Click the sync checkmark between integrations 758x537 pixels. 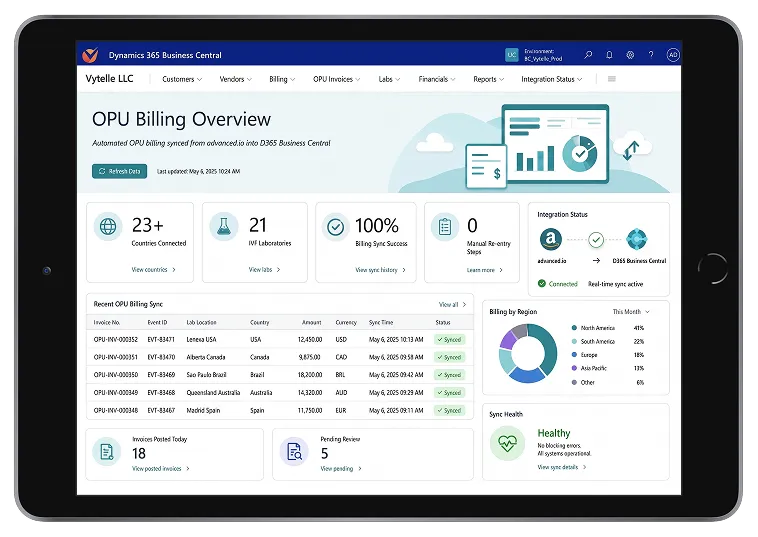pyautogui.click(x=596, y=239)
